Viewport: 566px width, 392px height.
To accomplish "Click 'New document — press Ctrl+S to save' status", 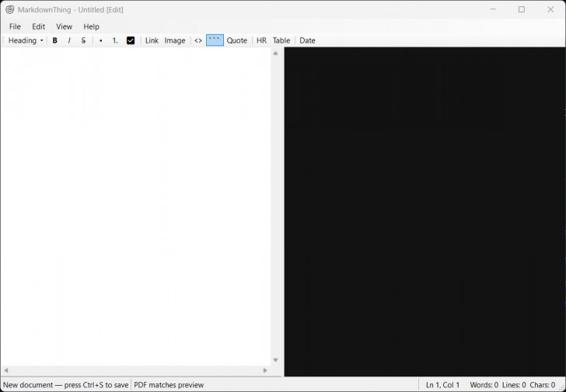I will pyautogui.click(x=65, y=385).
